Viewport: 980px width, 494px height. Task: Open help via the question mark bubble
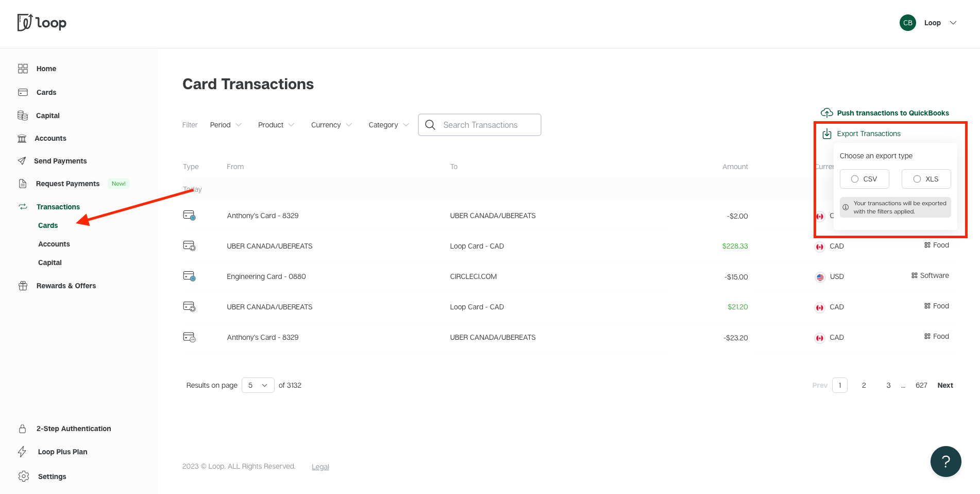click(x=945, y=462)
